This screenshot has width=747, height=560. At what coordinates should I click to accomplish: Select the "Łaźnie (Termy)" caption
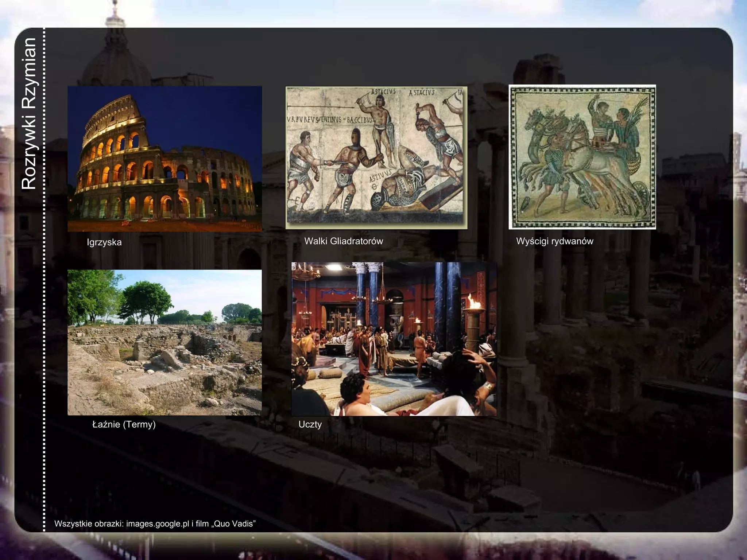pos(124,424)
